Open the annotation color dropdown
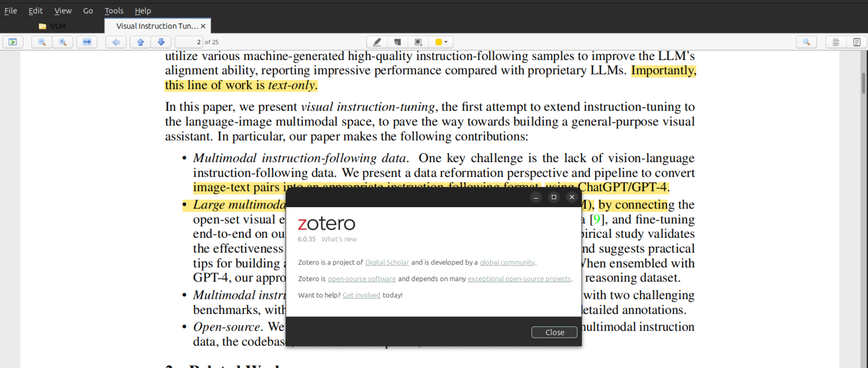Screen dimensions: 868x368 441,42
